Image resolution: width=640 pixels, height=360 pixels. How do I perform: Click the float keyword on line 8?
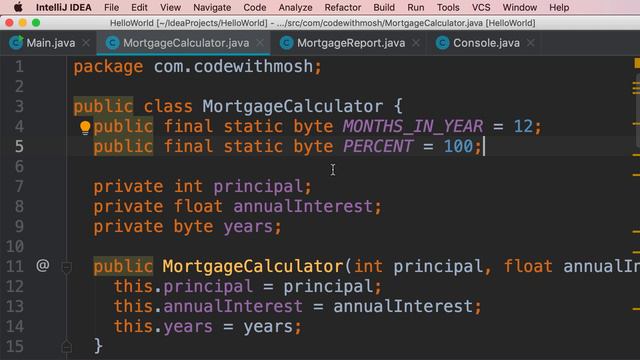coord(198,207)
